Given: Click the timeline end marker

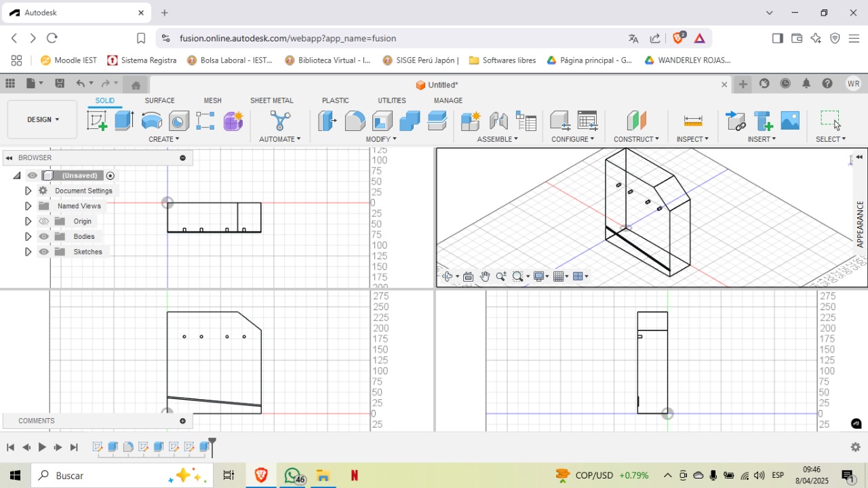Looking at the screenshot, I should click(x=212, y=446).
